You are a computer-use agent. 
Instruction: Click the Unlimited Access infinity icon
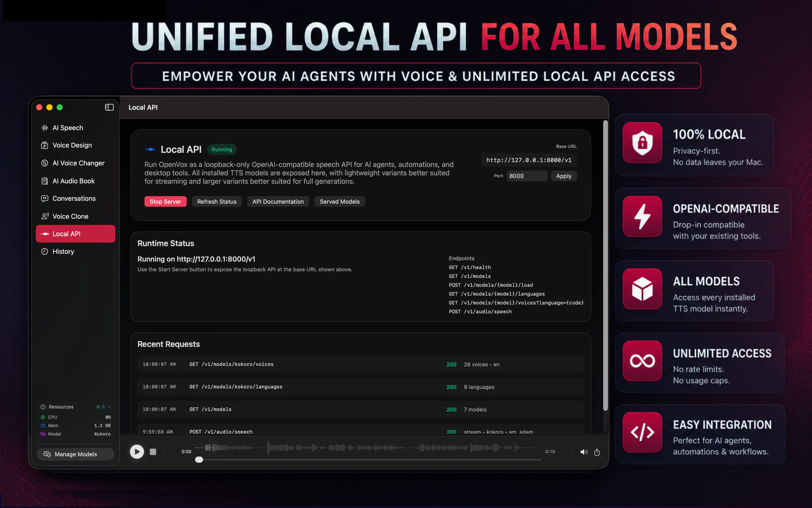[x=642, y=361]
